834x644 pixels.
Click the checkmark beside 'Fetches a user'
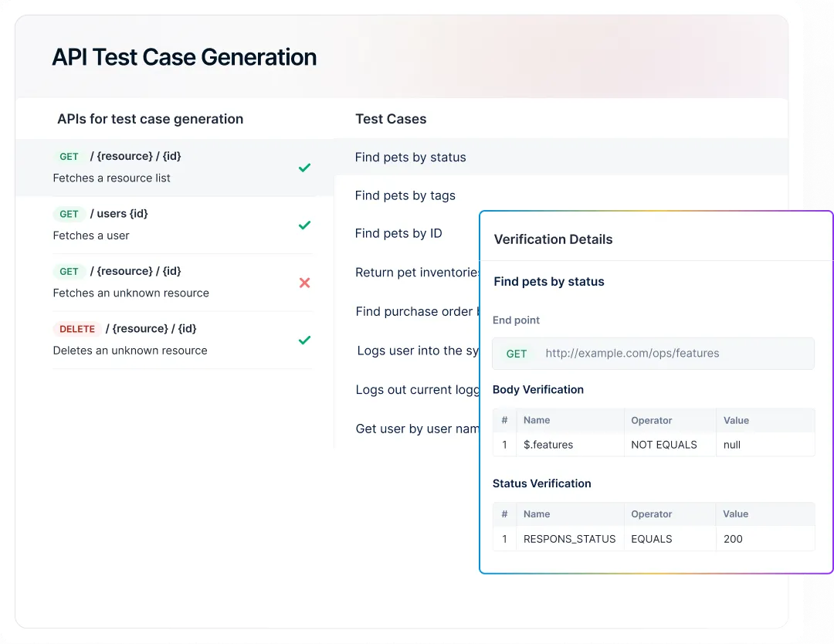coord(304,225)
